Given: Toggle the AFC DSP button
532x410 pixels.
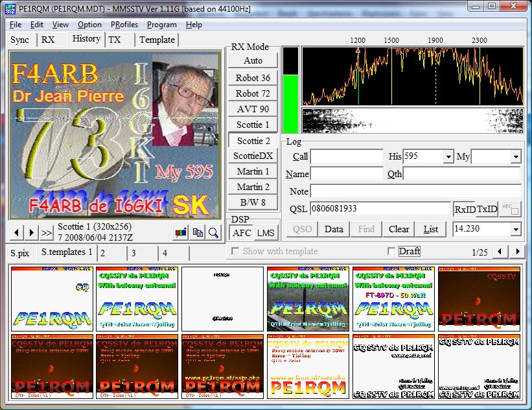Looking at the screenshot, I should 242,233.
